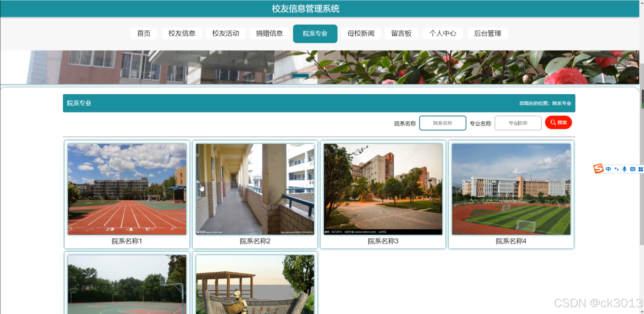The image size is (644, 314).
Task: Open the 首页 navigation tab
Action: pyautogui.click(x=144, y=34)
